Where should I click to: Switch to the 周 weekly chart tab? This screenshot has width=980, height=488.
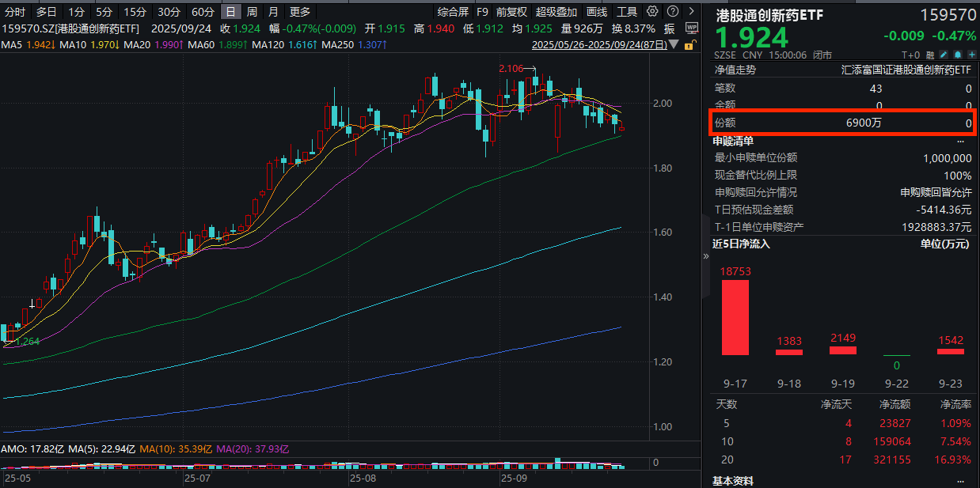point(250,12)
